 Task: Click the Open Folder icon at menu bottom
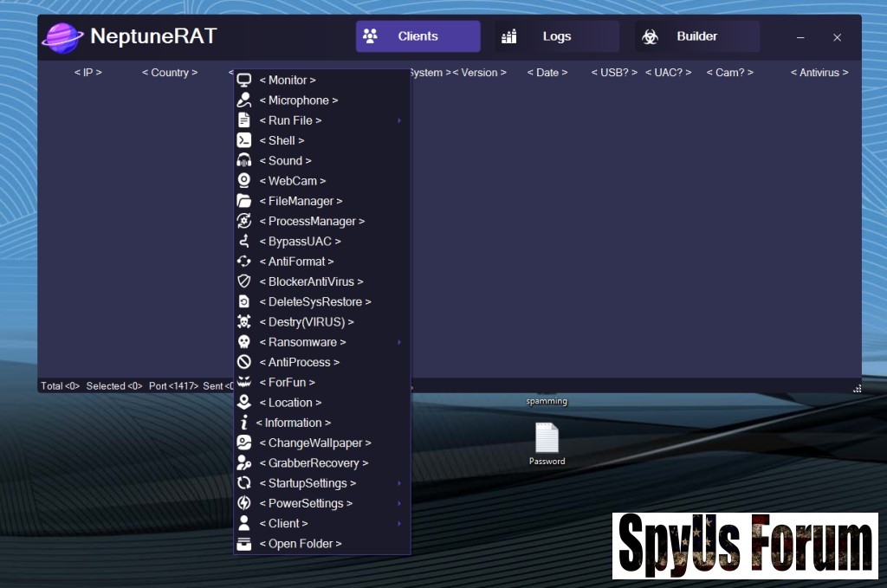[244, 544]
